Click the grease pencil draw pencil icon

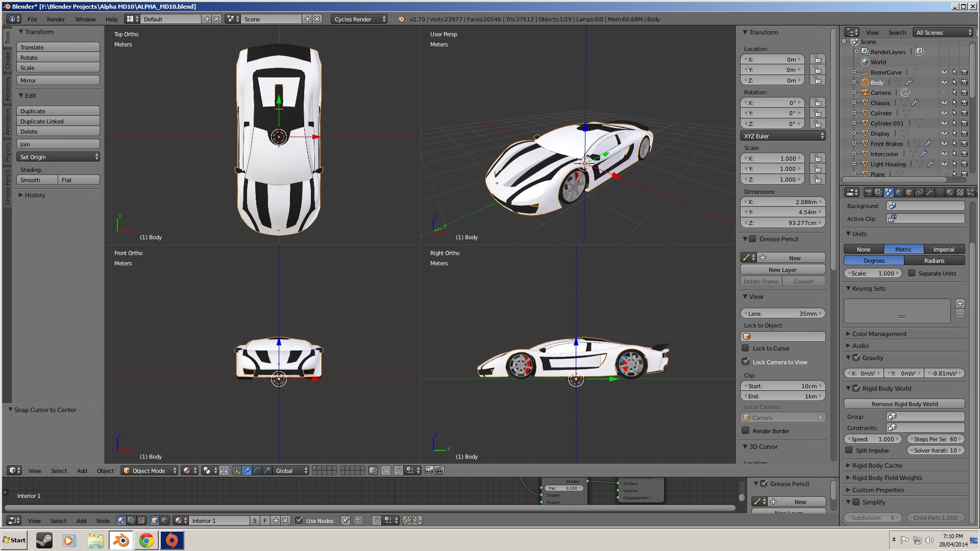(x=746, y=258)
